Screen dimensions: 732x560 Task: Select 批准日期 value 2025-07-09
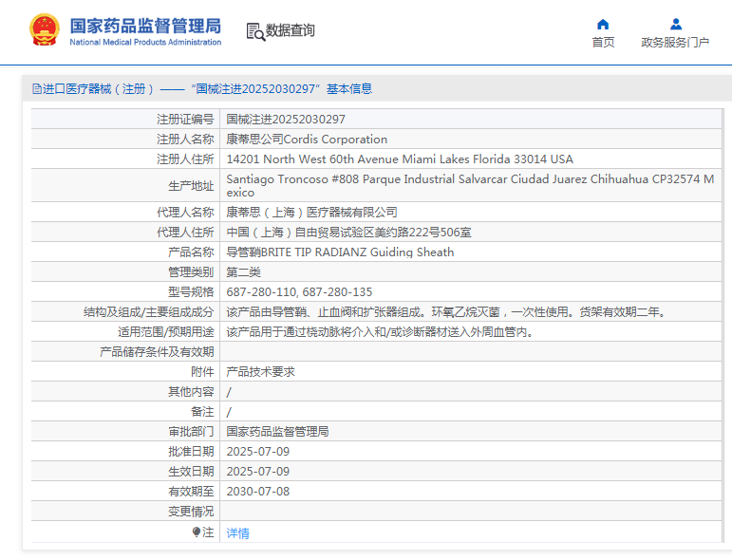pos(257,452)
